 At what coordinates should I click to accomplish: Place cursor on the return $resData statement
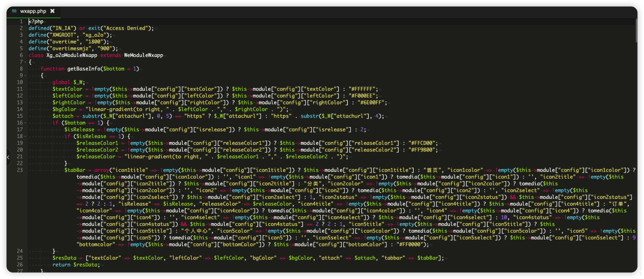click(x=76, y=265)
